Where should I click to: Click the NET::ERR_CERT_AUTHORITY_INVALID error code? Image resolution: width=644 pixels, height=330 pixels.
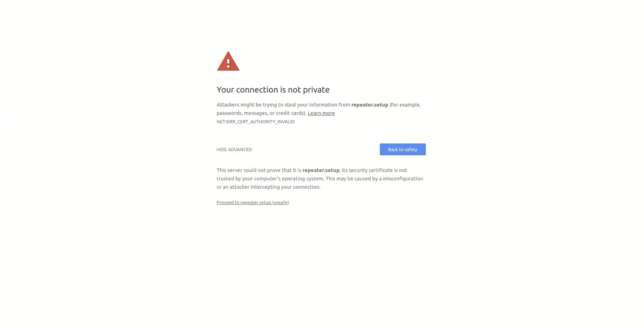pyautogui.click(x=255, y=122)
